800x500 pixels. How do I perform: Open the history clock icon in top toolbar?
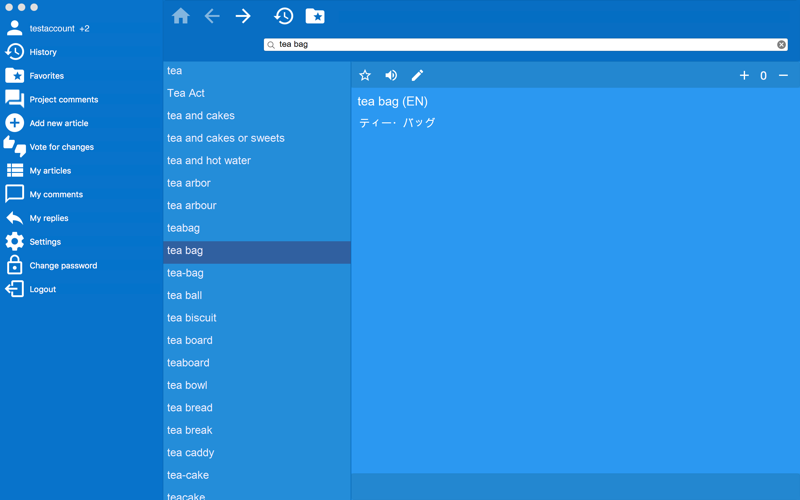coord(284,16)
